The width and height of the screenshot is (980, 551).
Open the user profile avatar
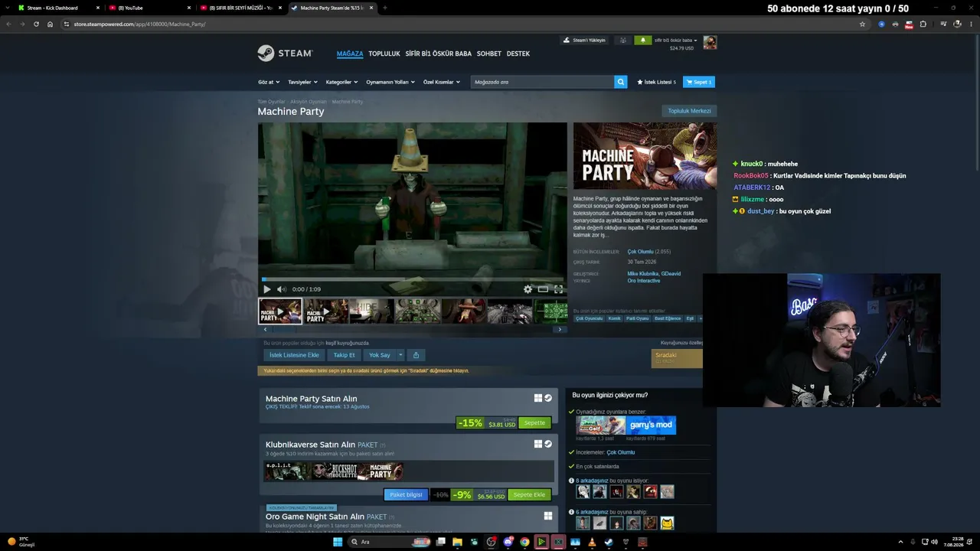pyautogui.click(x=710, y=42)
